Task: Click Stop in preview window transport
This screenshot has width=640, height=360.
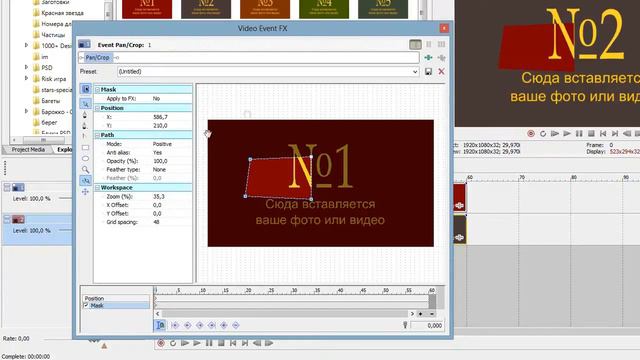Action: pos(591,133)
